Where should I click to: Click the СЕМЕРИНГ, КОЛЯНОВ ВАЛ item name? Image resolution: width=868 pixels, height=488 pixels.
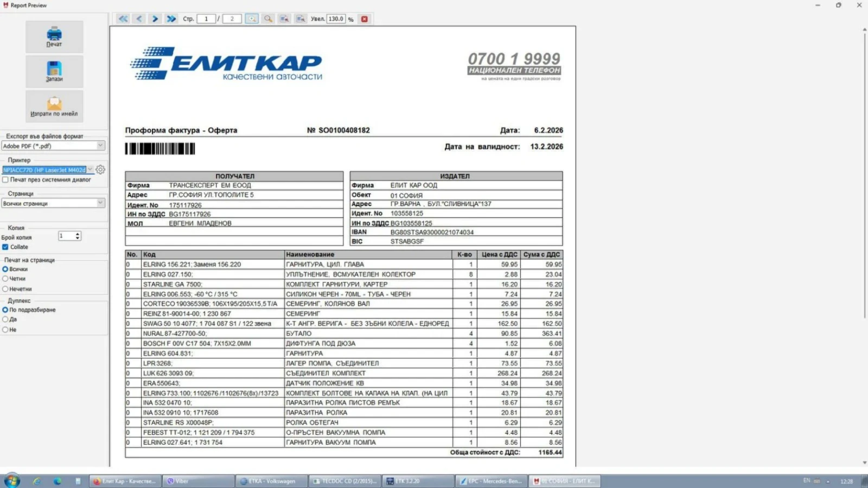click(x=328, y=304)
